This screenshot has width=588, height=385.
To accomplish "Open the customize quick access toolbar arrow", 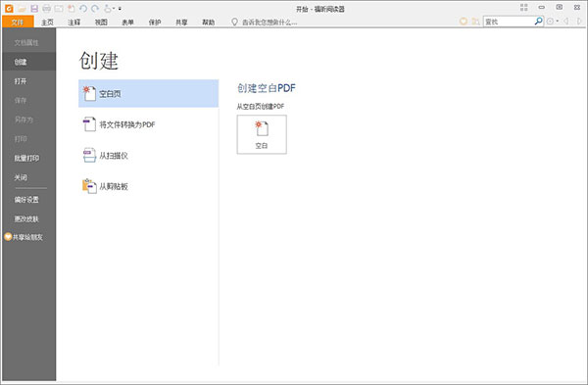I will (120, 8).
